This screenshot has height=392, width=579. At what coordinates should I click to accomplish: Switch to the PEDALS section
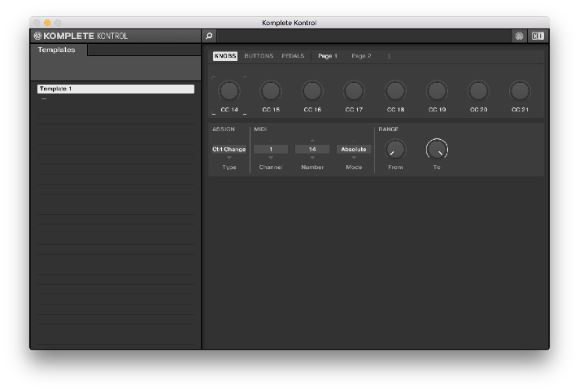pyautogui.click(x=293, y=56)
